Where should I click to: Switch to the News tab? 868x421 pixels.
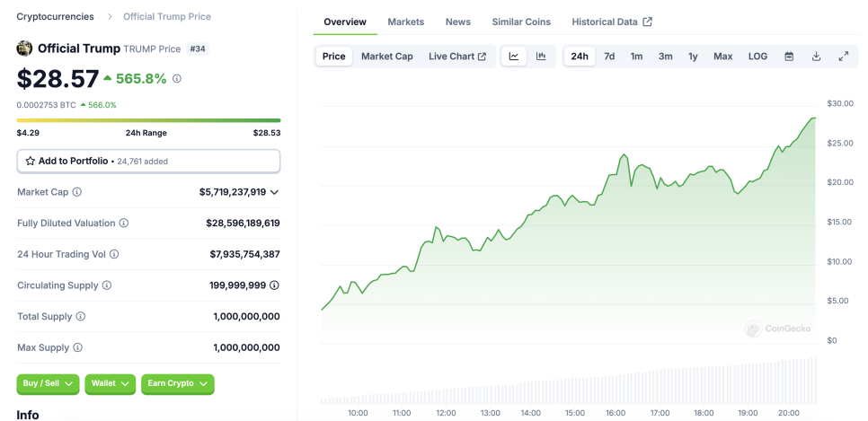coord(457,22)
